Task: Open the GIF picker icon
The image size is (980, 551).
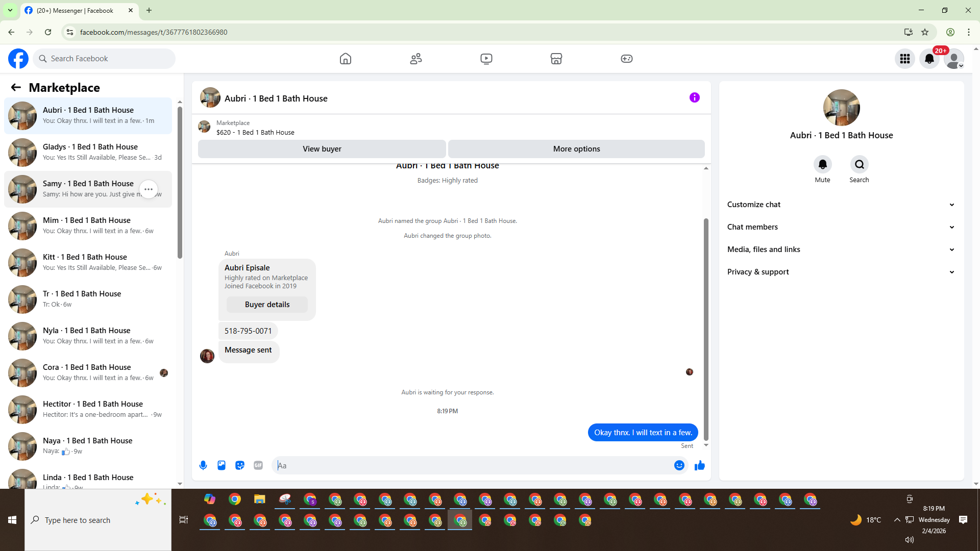Action: point(258,465)
